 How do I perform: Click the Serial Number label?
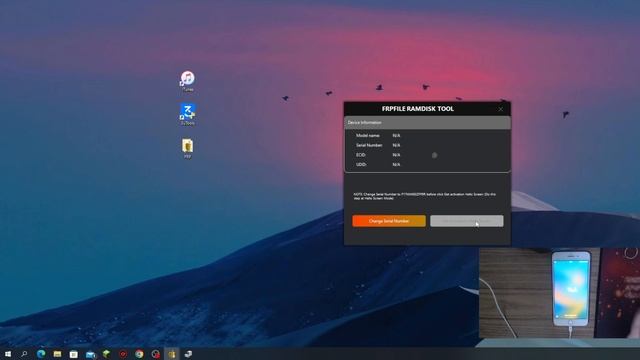[369, 145]
